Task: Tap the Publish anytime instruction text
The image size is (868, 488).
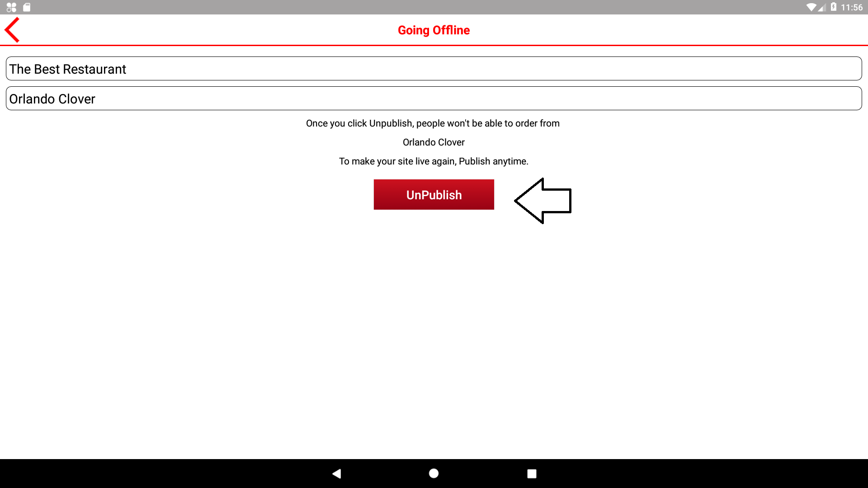Action: [x=434, y=161]
